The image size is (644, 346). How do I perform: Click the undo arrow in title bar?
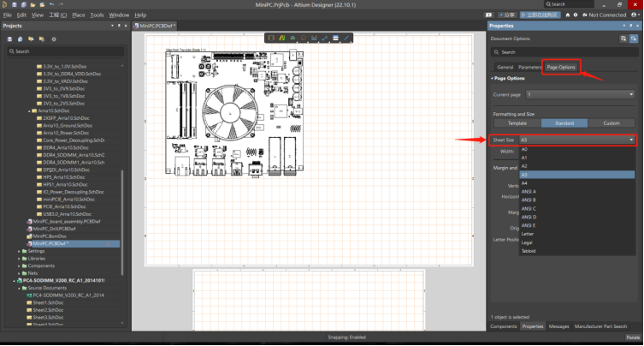click(51, 4)
